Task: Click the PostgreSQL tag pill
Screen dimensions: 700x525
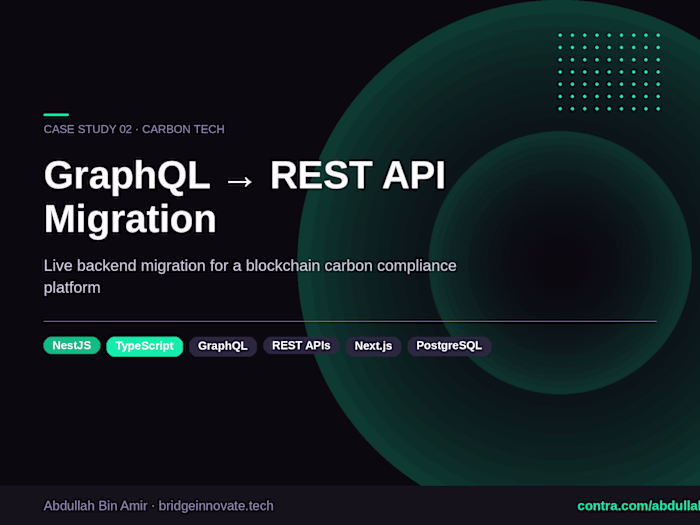Action: click(449, 346)
